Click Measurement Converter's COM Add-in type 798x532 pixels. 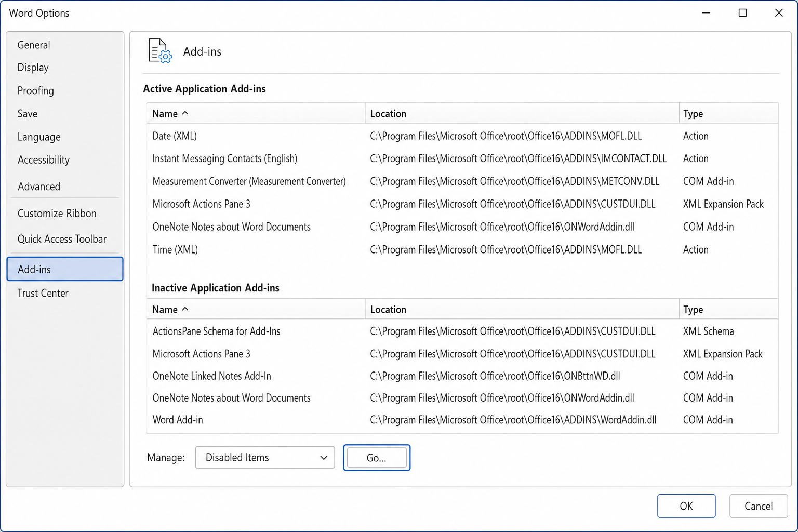(x=708, y=181)
